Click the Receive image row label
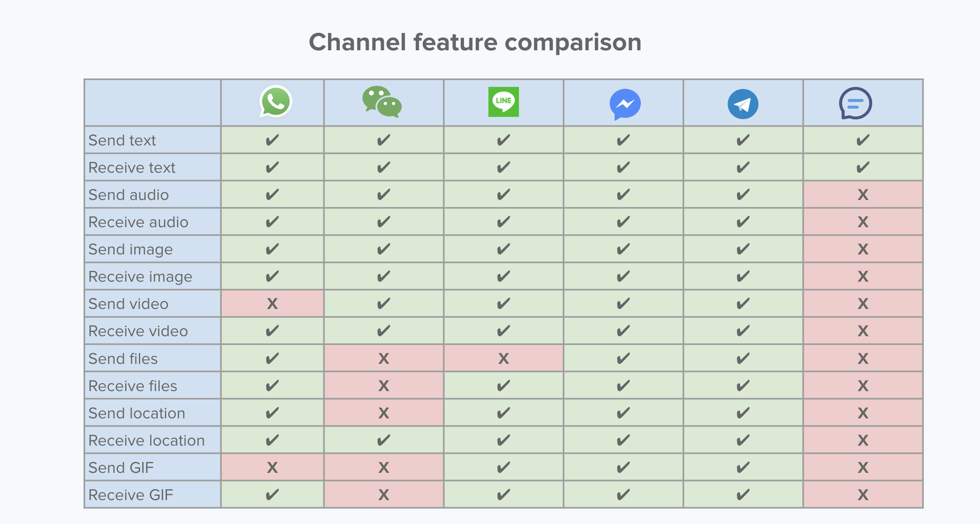980x524 pixels. (141, 277)
